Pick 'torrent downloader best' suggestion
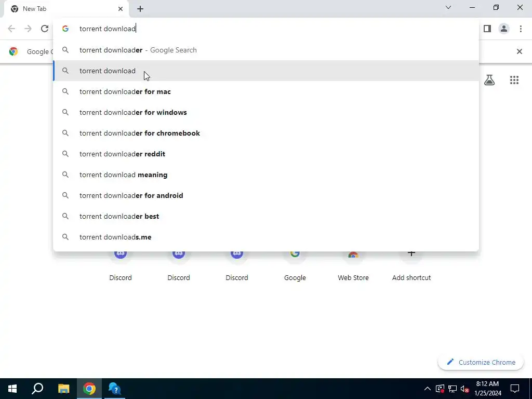This screenshot has height=399, width=532. (266, 216)
